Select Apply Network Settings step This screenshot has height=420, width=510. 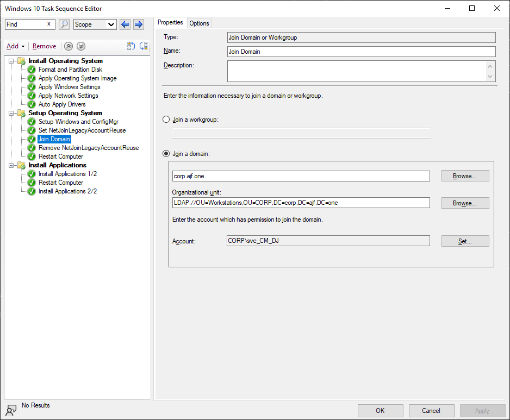[69, 96]
